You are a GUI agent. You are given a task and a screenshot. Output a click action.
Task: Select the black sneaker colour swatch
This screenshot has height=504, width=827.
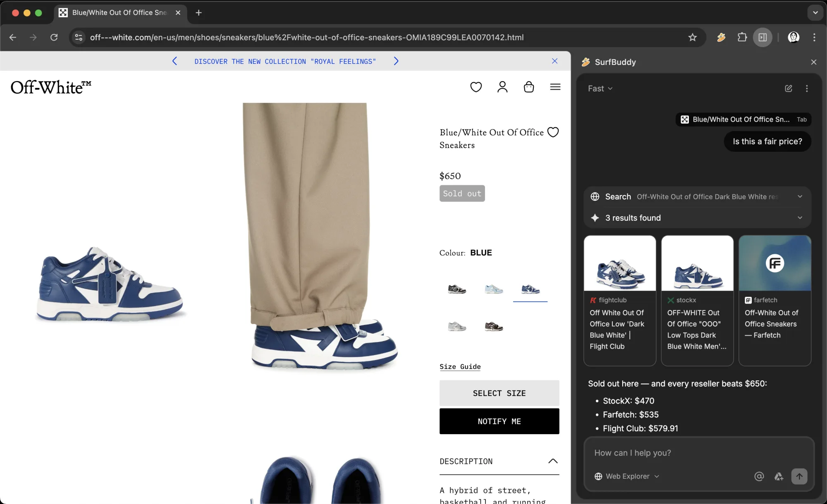(x=457, y=289)
